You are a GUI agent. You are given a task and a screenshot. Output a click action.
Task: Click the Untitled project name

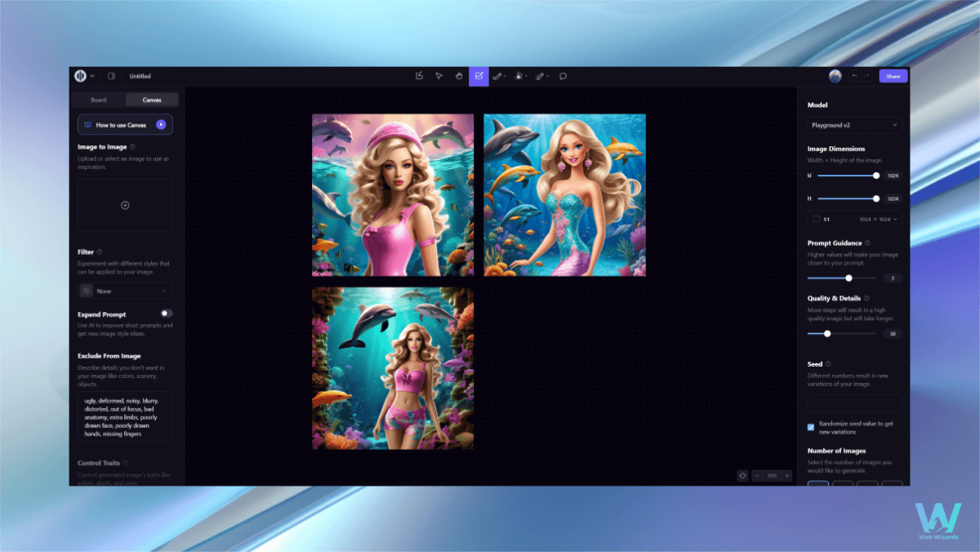click(x=140, y=76)
